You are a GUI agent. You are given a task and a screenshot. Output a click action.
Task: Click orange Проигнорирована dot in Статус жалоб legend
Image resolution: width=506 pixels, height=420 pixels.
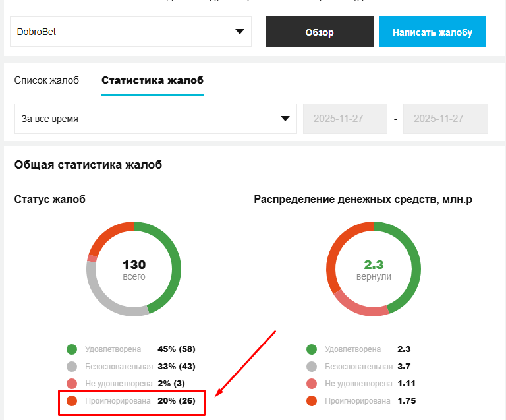[x=72, y=401]
